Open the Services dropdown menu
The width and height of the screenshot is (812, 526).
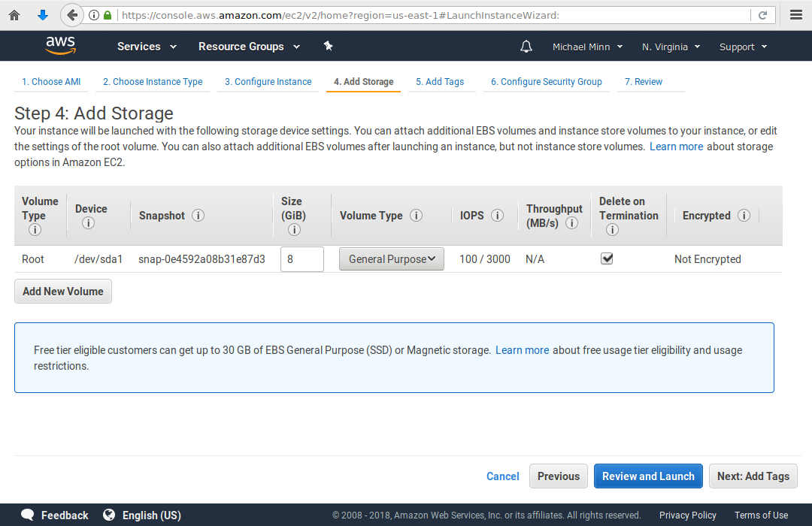147,47
